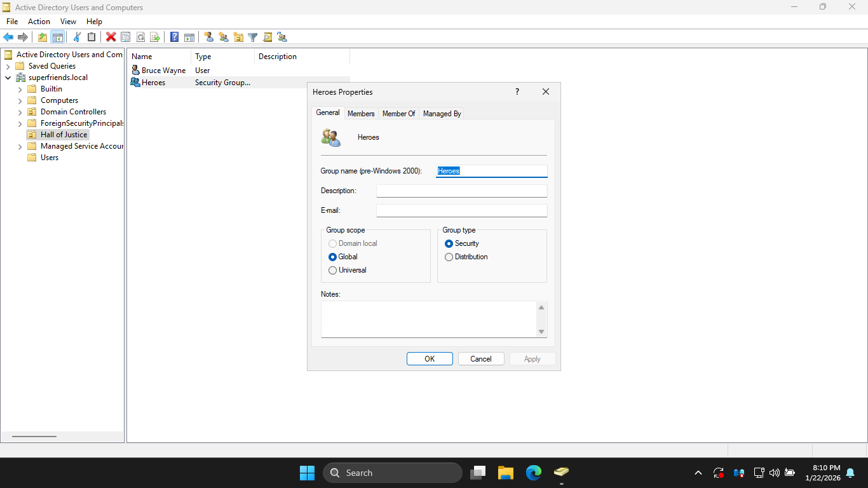Click the Cut scissors toolbar icon
The image size is (868, 488).
tap(77, 37)
